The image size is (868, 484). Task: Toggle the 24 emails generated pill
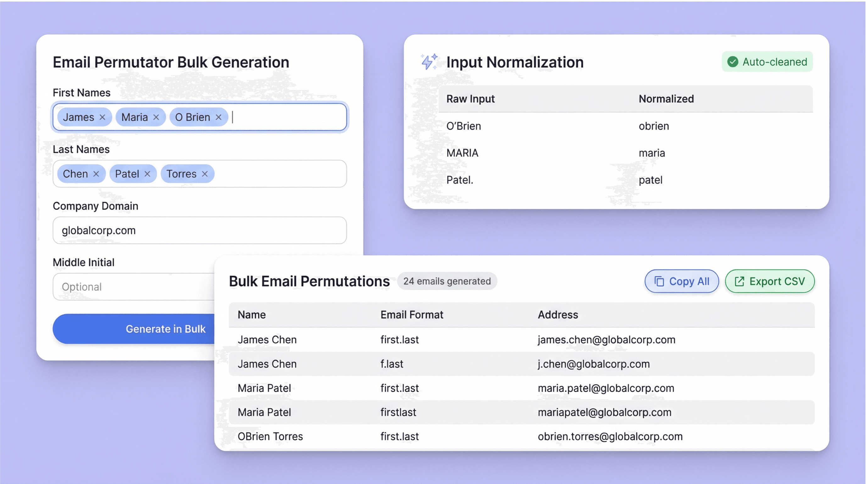click(x=447, y=281)
